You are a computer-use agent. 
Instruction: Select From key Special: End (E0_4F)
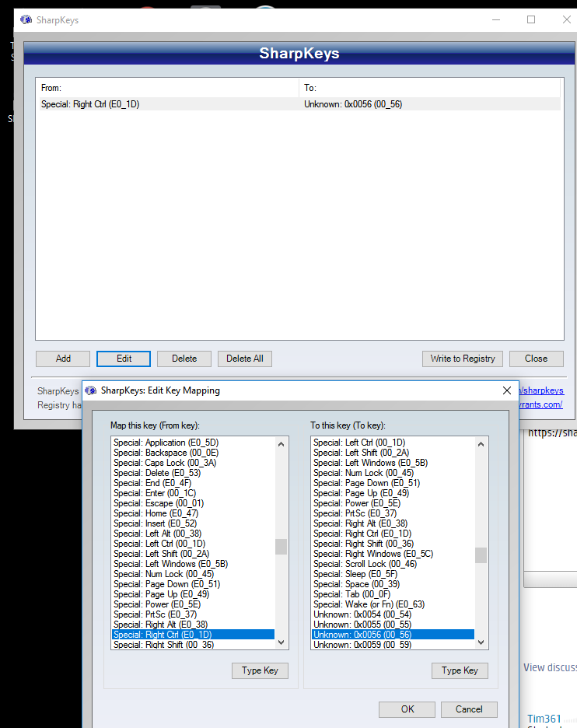pos(193,483)
